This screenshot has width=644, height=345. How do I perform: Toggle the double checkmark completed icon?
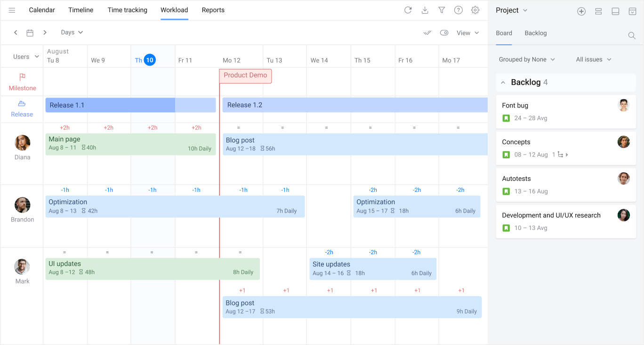(427, 33)
